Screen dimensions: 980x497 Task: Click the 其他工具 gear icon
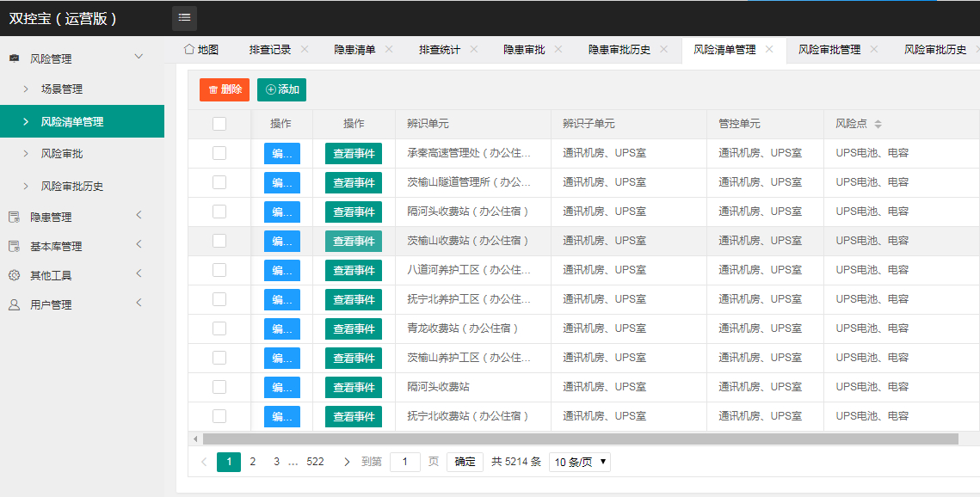14,275
